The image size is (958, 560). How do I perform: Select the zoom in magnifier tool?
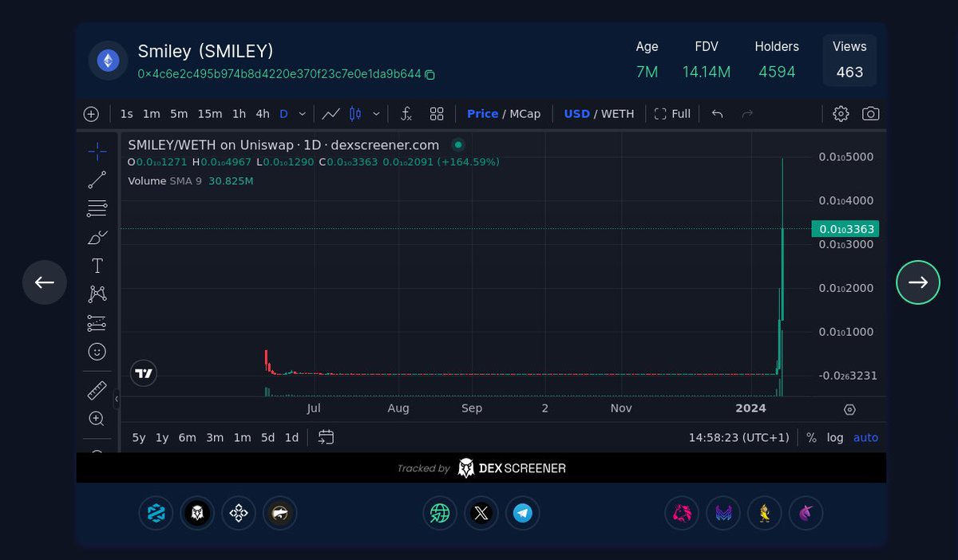click(x=97, y=419)
